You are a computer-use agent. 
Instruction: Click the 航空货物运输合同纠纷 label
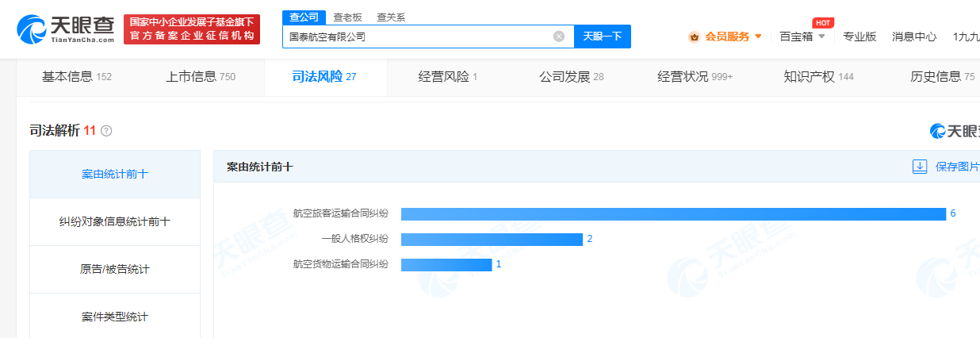tap(340, 265)
